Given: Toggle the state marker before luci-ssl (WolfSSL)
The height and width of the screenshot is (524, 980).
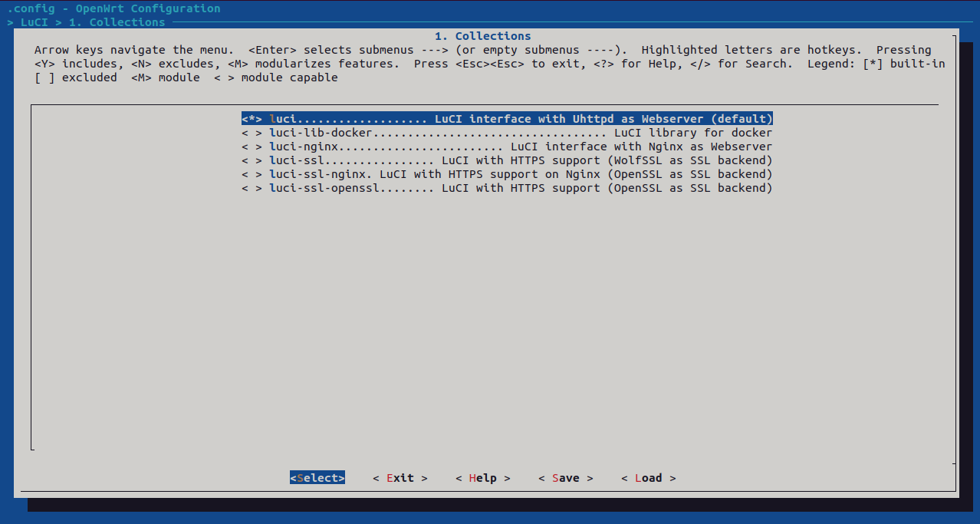Looking at the screenshot, I should [252, 160].
